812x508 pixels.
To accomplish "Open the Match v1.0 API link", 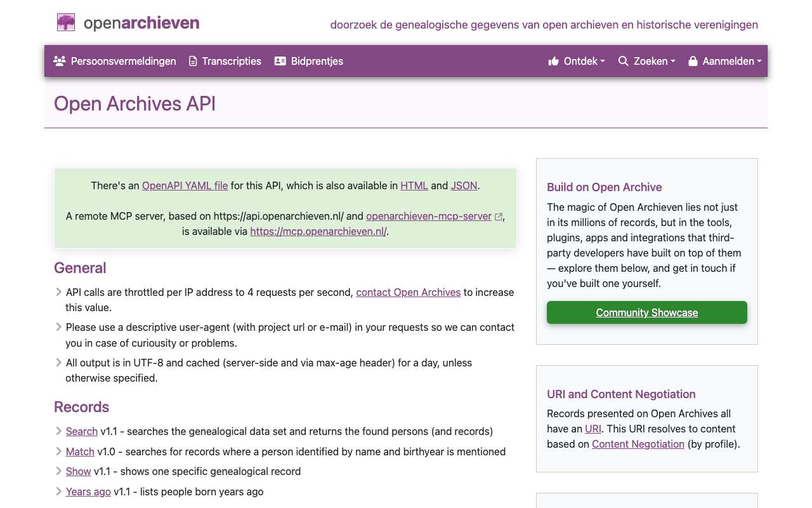I will click(x=80, y=451).
